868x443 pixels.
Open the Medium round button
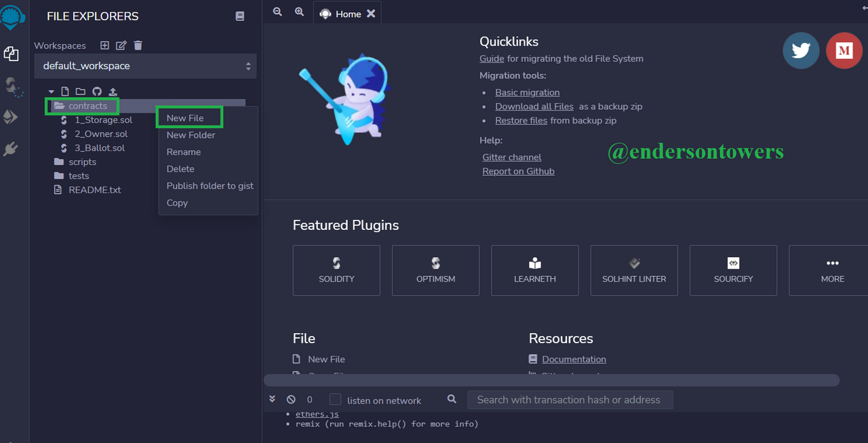pos(844,51)
